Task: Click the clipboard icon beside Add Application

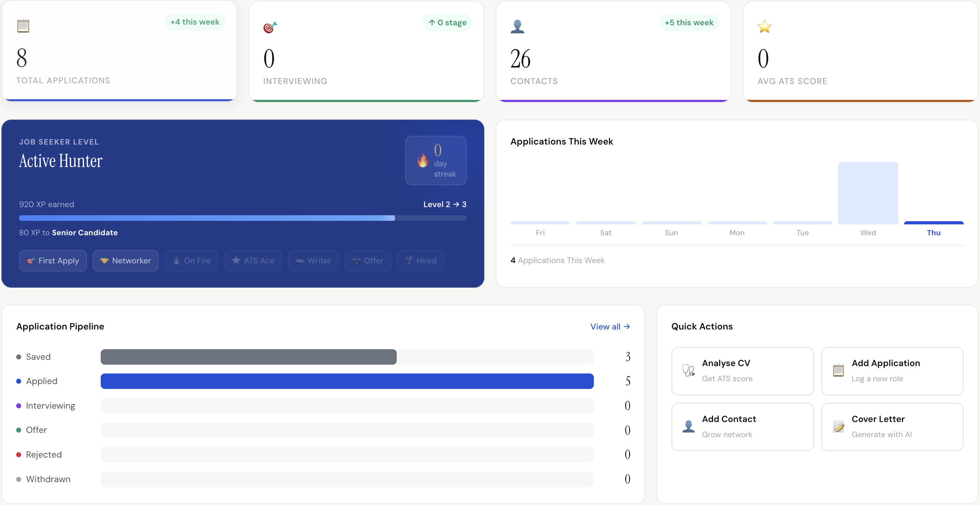Action: point(838,370)
